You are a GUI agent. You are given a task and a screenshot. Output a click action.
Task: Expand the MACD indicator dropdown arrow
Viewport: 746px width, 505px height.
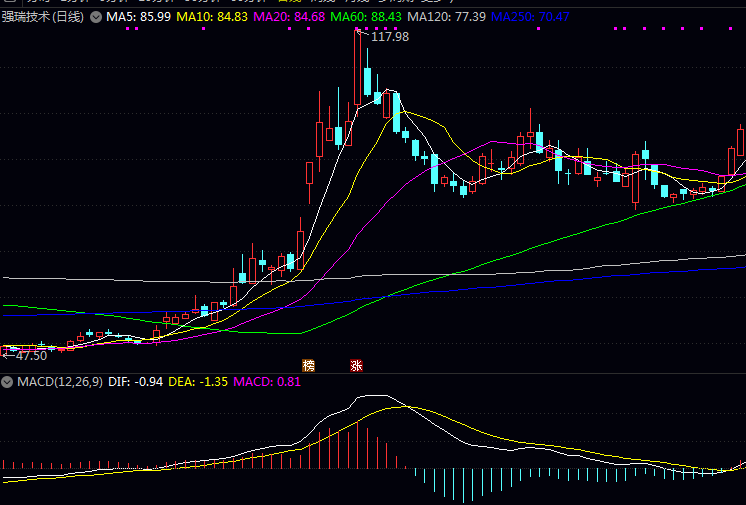click(x=7, y=382)
